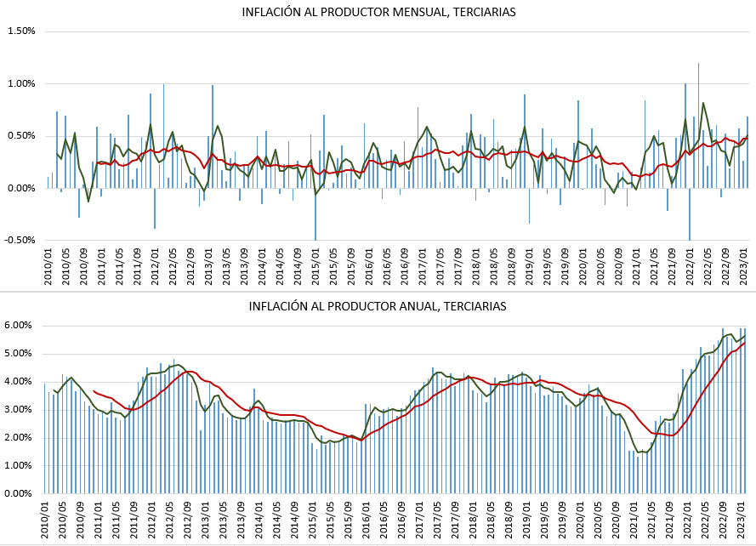This screenshot has height=546, width=756.
Task: Click the -0.50% y-axis label in the monthly chart
Action: click(x=20, y=240)
